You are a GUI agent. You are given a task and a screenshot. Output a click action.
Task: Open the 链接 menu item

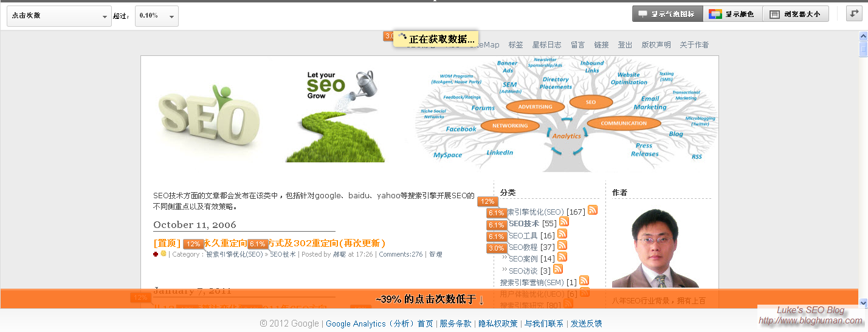(x=602, y=45)
